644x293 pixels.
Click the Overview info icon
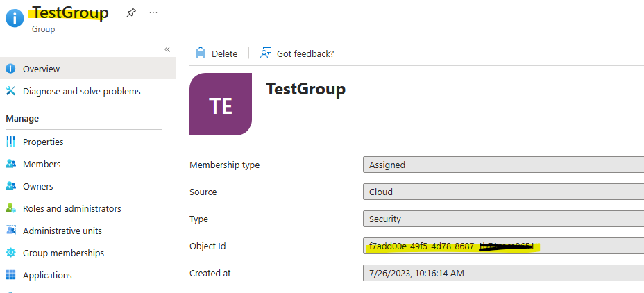10,69
